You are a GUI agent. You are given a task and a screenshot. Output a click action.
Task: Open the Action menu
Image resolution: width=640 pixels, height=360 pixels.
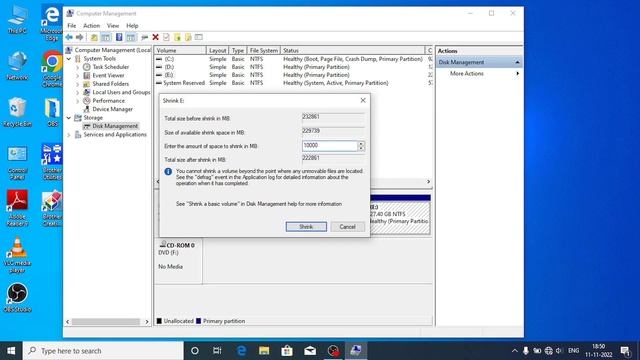coord(91,26)
